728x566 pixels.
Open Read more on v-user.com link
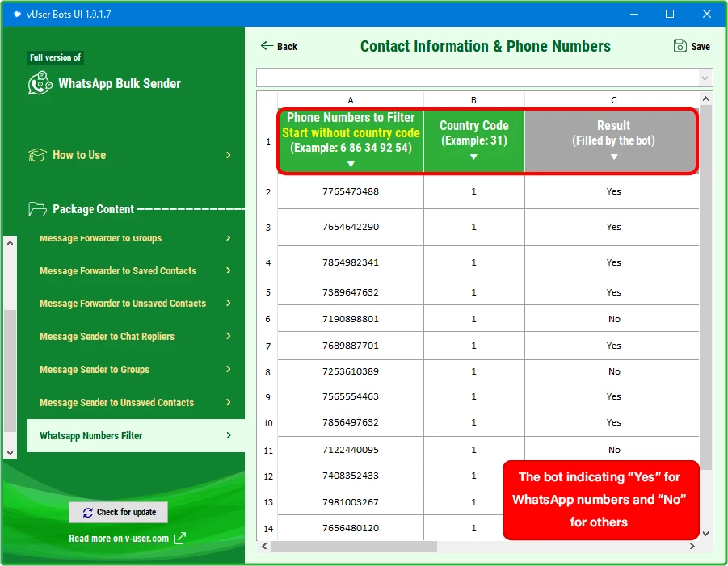tap(119, 539)
